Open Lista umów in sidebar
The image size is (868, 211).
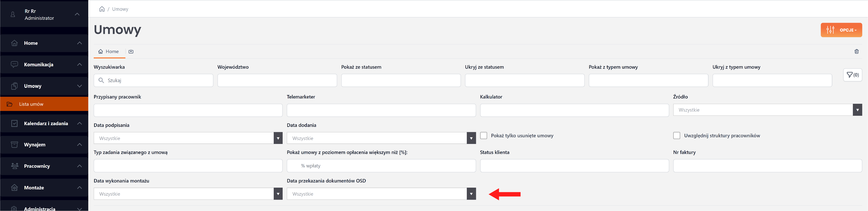click(x=31, y=104)
